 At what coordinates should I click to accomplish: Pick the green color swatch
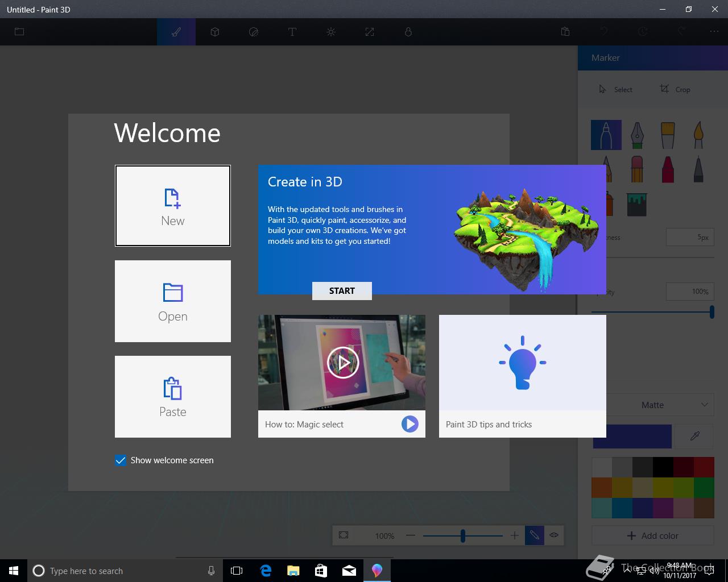(704, 488)
